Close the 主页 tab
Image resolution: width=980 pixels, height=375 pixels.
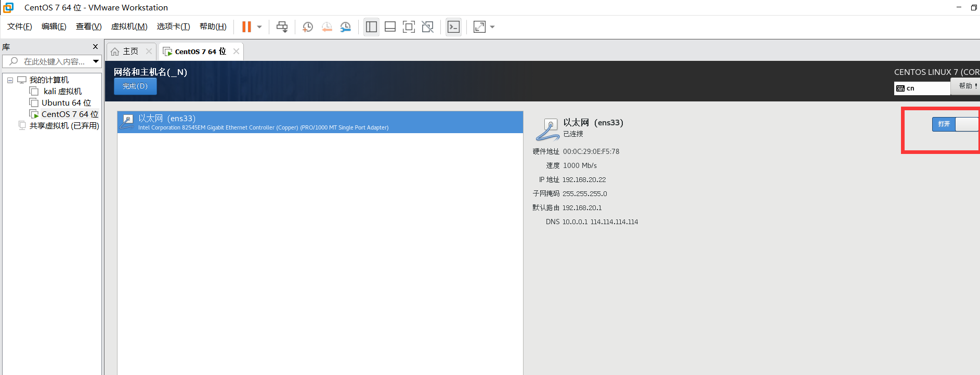click(149, 51)
